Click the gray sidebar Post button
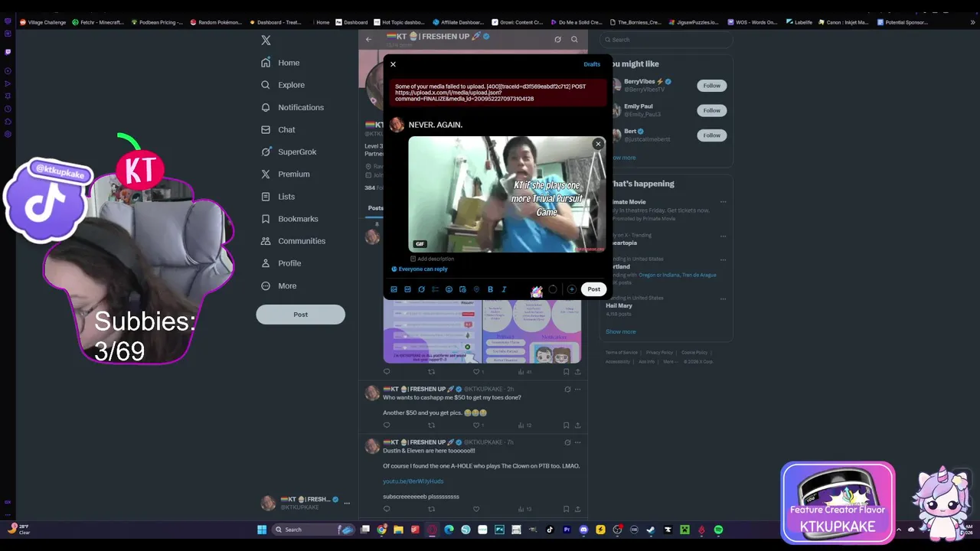This screenshot has height=551, width=980. [x=300, y=315]
